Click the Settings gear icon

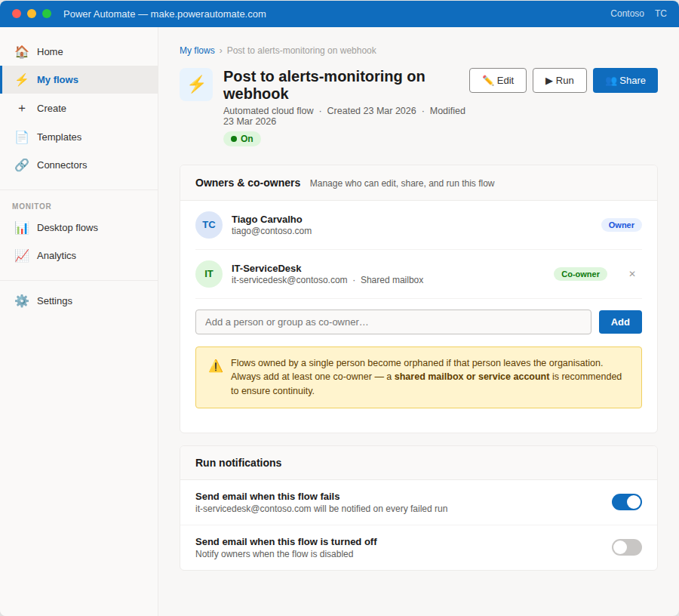tap(22, 300)
